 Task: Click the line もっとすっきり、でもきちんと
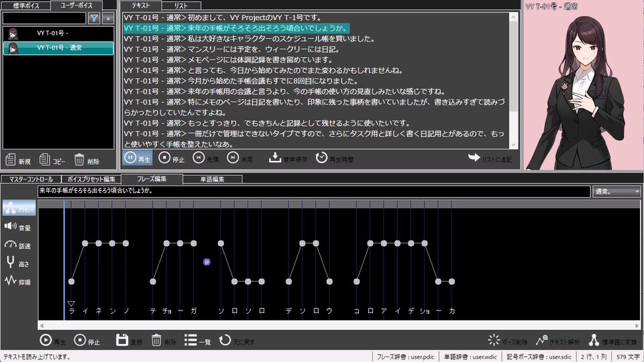click(x=267, y=123)
